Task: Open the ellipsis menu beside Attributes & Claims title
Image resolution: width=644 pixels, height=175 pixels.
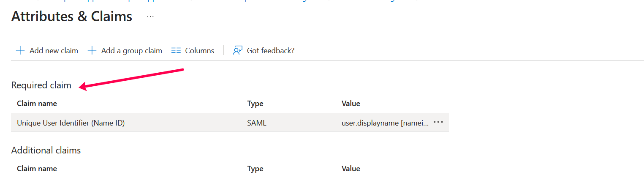Action: tap(150, 16)
